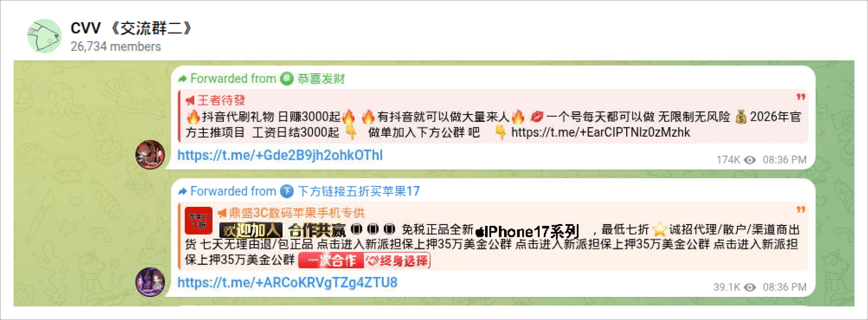Click the quote mark icon on second message

pos(801,210)
